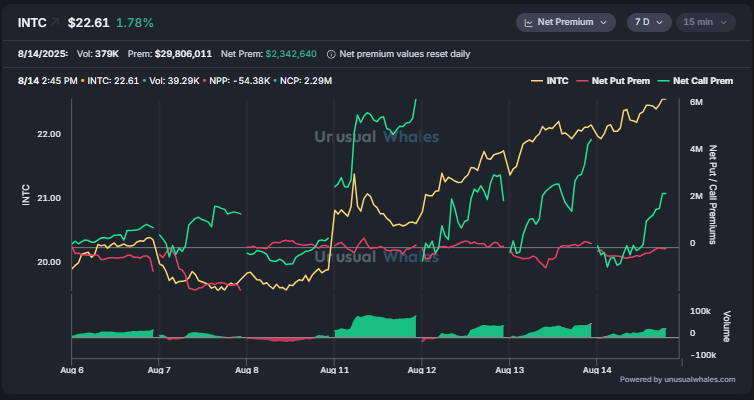This screenshot has height=400, width=754.
Task: Click the Volume axis title
Action: [x=727, y=326]
